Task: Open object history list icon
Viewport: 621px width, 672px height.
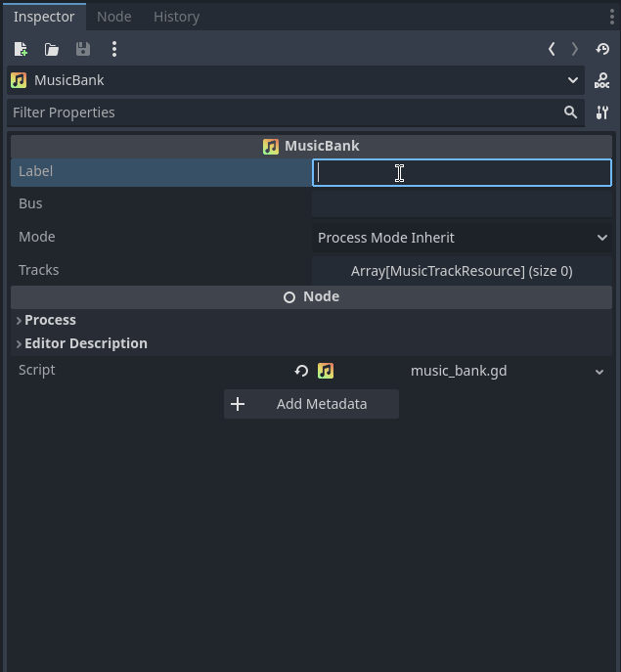Action: pos(602,49)
